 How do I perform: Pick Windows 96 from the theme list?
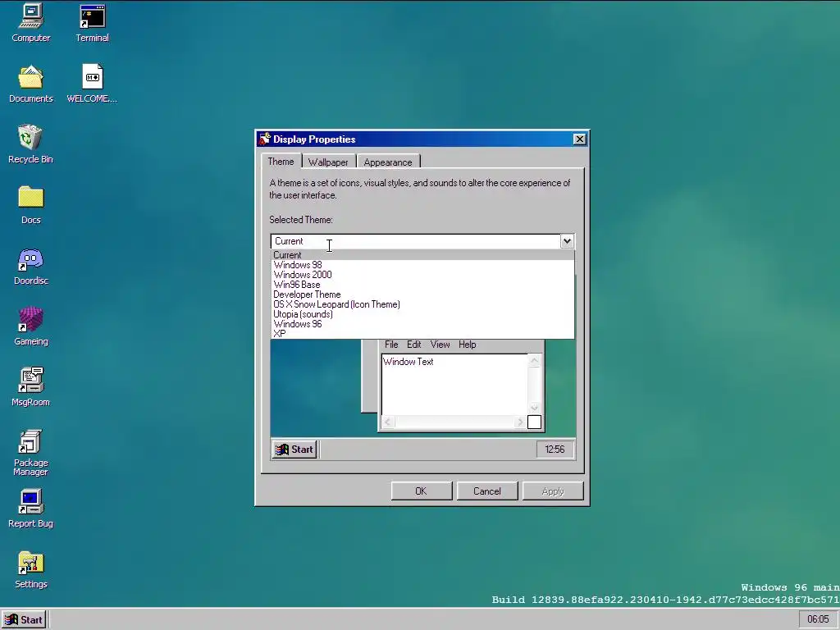point(422,324)
